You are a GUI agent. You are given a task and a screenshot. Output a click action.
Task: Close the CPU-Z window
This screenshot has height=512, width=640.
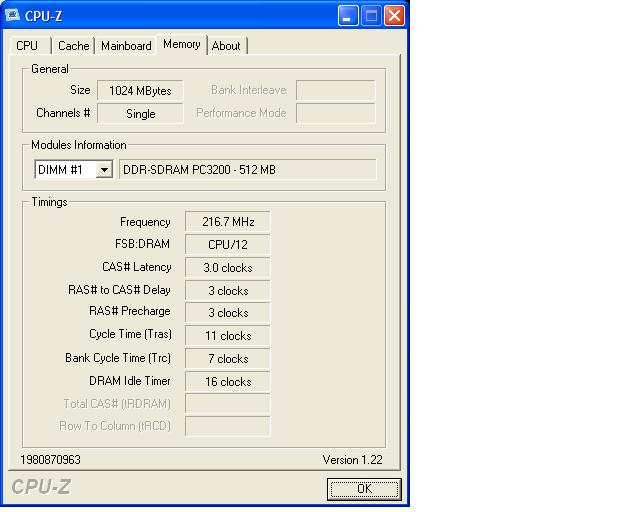click(394, 16)
